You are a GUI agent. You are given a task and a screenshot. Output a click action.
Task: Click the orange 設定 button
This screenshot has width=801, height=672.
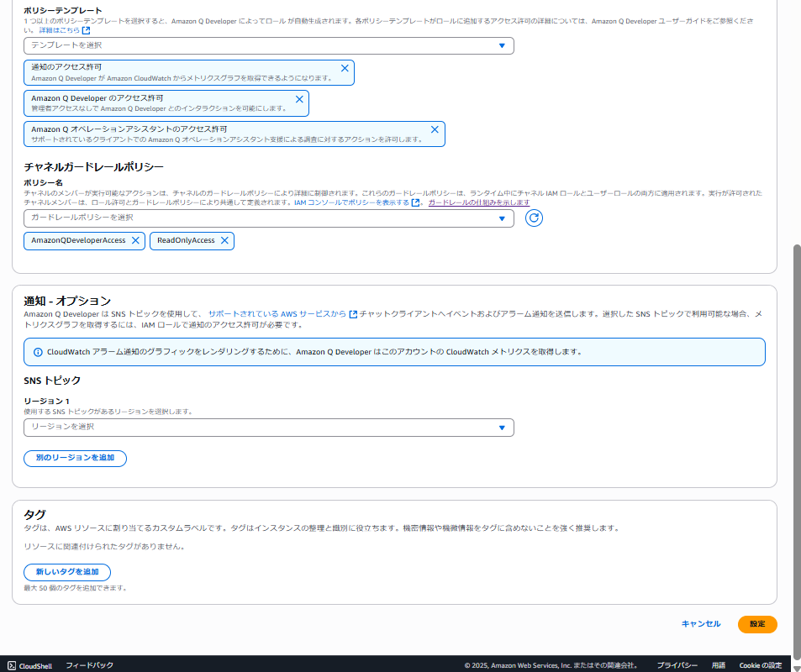[x=757, y=624]
